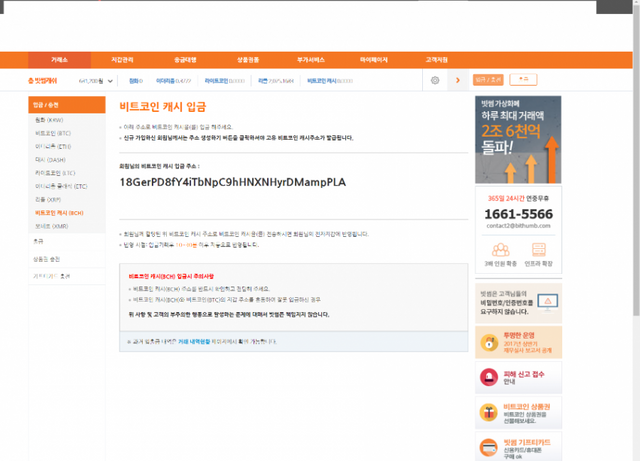Click the orange deposit/withdraw button in ticker bar
Viewport: 640px width, 461px height.
488,80
